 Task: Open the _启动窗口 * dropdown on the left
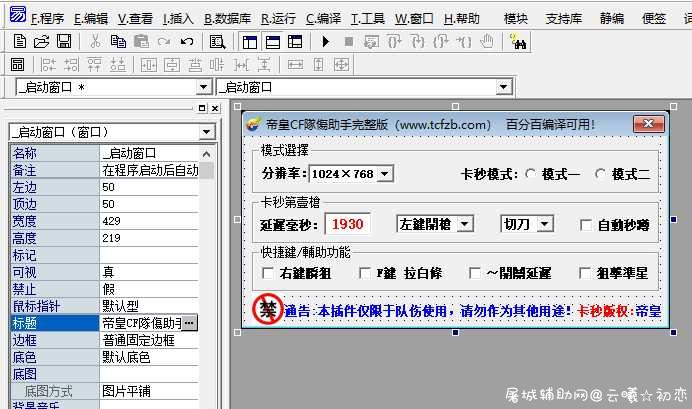[x=203, y=87]
